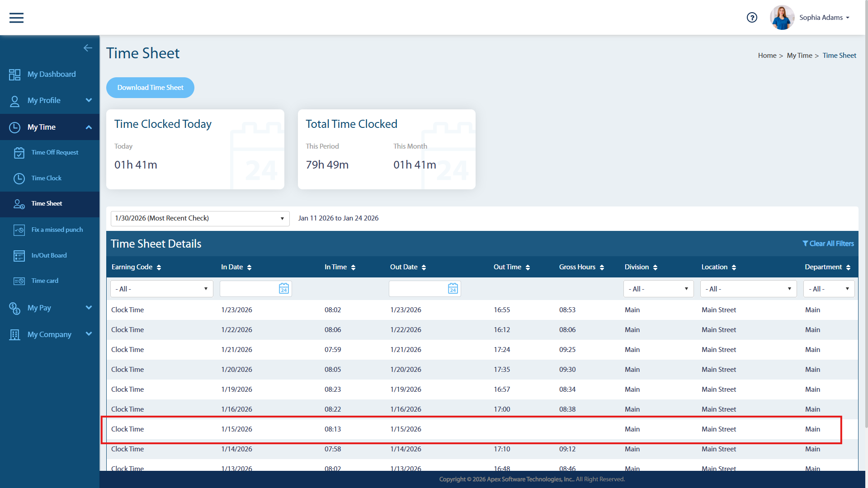Click the In/Out Board icon
Image resolution: width=868 pixels, height=488 pixels.
19,256
